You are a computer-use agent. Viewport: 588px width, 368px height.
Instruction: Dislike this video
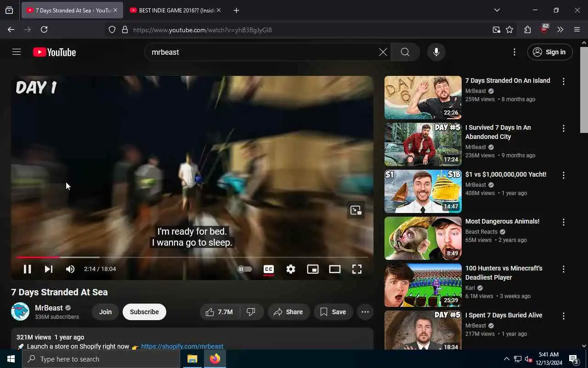pyautogui.click(x=251, y=312)
